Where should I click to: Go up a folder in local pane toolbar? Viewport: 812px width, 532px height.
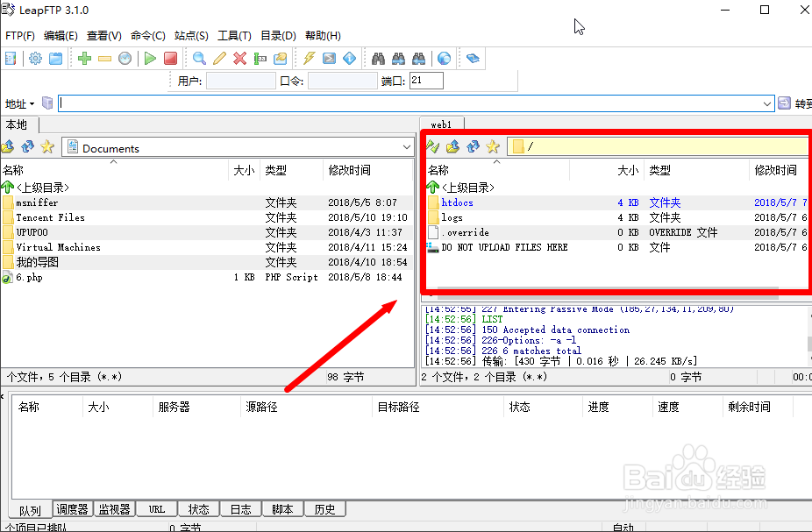coord(8,147)
